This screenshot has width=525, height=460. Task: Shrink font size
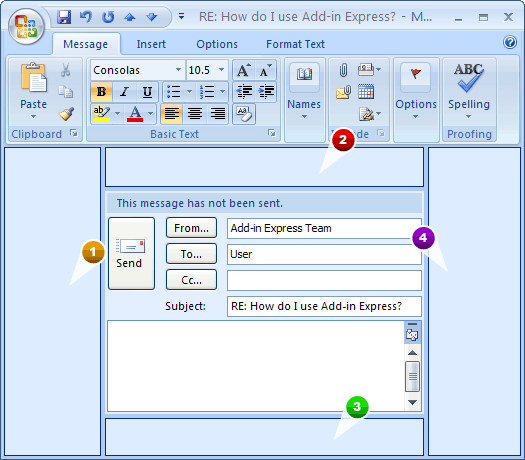pyautogui.click(x=266, y=70)
